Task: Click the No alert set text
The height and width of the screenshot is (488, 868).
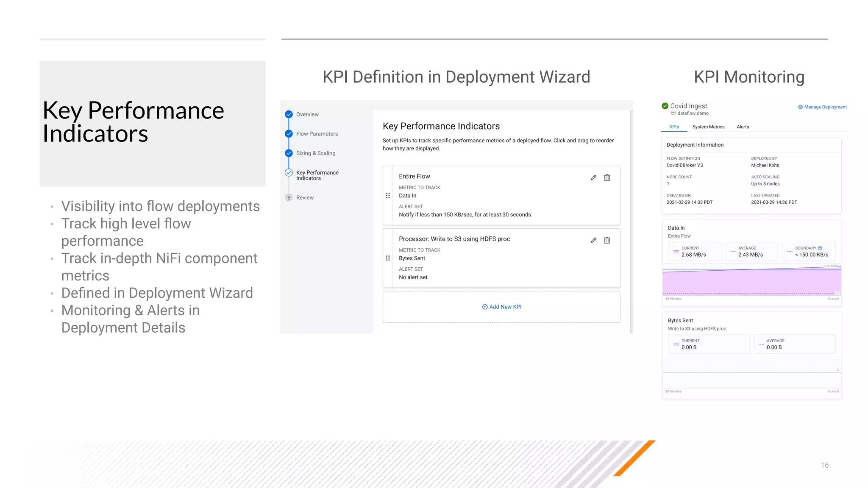Action: [413, 277]
